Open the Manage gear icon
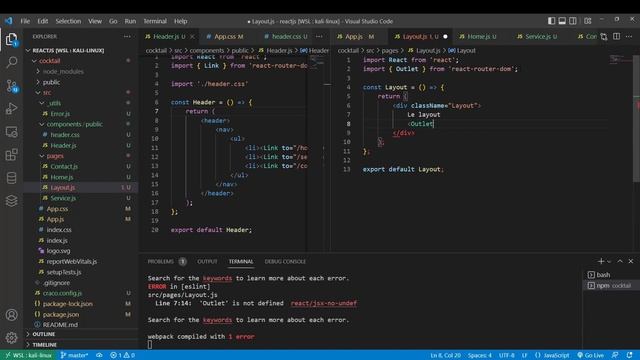The image size is (640, 360). pos(11,338)
